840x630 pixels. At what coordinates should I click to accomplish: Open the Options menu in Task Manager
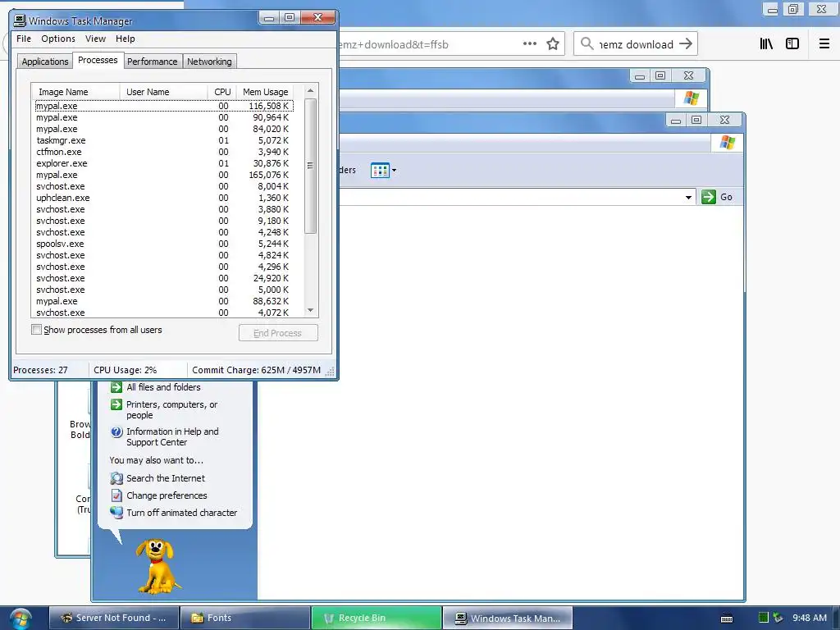click(x=58, y=39)
